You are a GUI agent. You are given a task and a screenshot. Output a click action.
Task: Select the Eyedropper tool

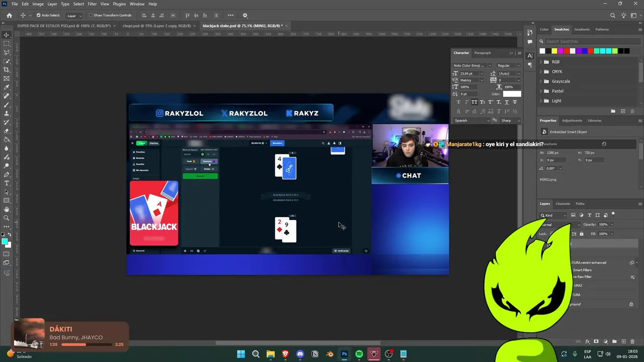pyautogui.click(x=7, y=87)
